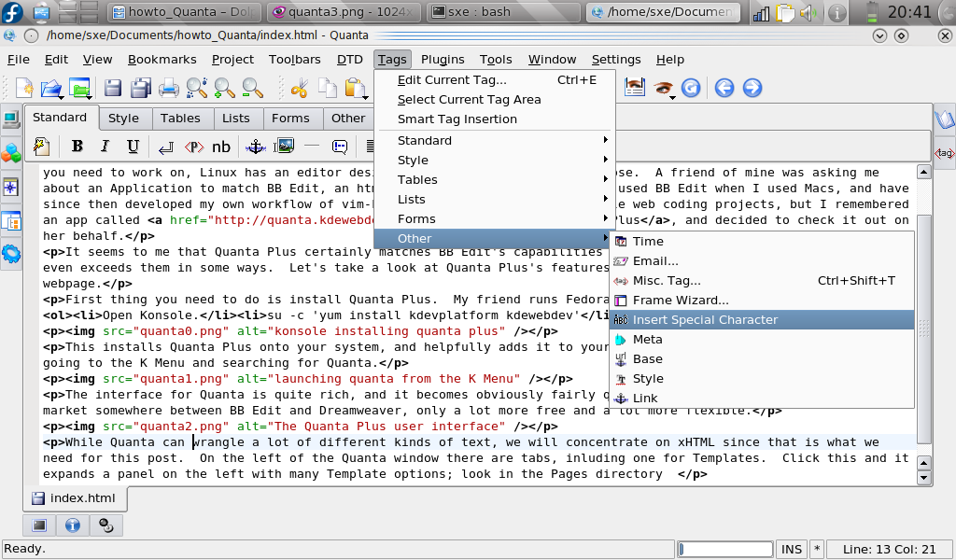Expand the Preview eye dropdown arrow

tap(672, 97)
